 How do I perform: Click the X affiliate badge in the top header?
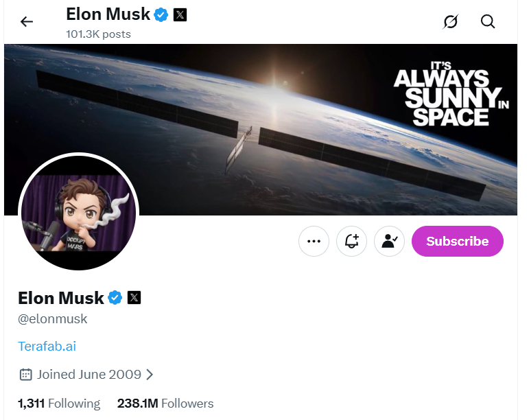pyautogui.click(x=180, y=14)
